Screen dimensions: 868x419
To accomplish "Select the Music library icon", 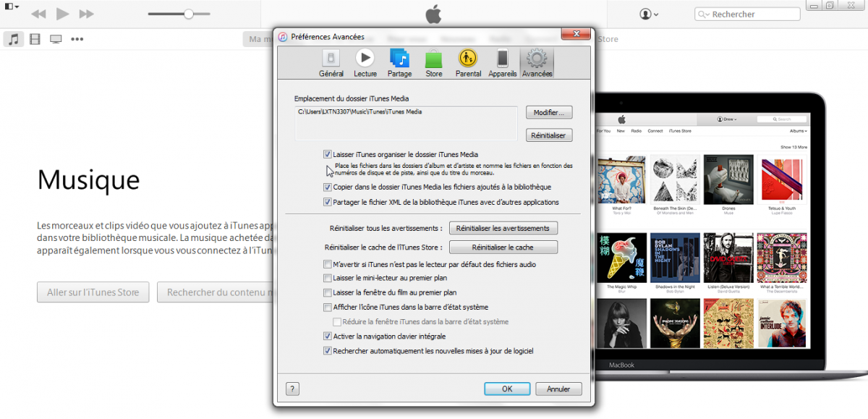I will 13,39.
